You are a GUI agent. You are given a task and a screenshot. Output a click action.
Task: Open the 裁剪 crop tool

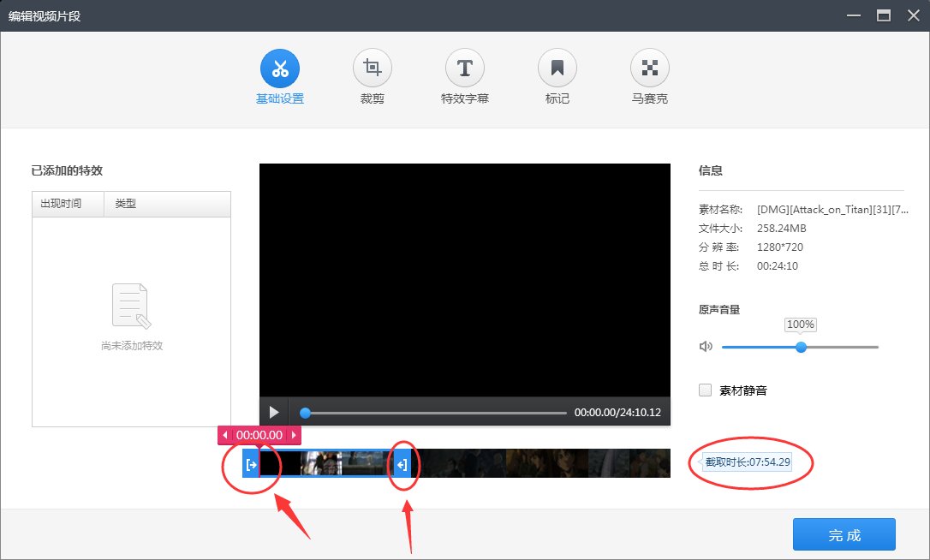tap(372, 65)
